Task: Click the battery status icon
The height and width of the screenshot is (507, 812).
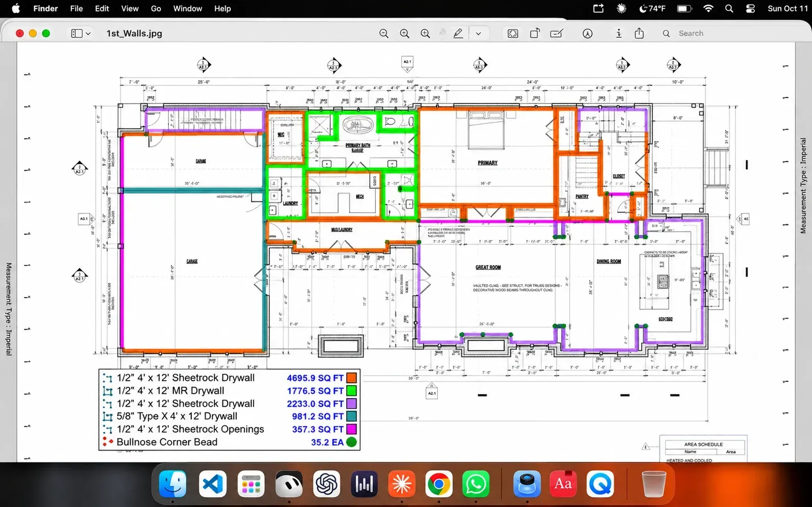Action: [684, 9]
